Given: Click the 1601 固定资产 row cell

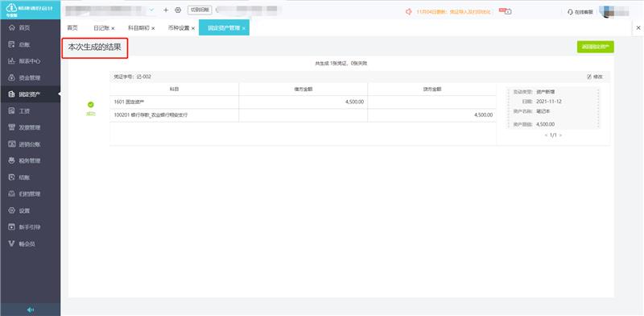Looking at the screenshot, I should coord(174,102).
